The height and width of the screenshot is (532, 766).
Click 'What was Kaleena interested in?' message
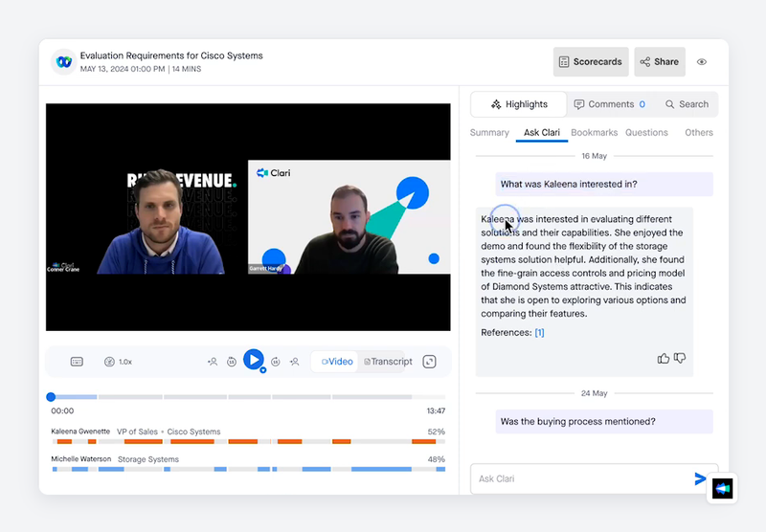coord(604,185)
